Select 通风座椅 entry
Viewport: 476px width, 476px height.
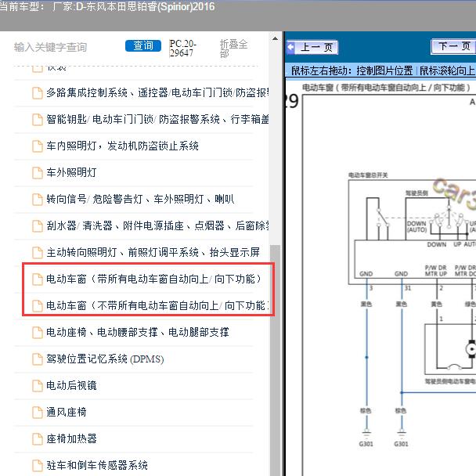pos(67,412)
